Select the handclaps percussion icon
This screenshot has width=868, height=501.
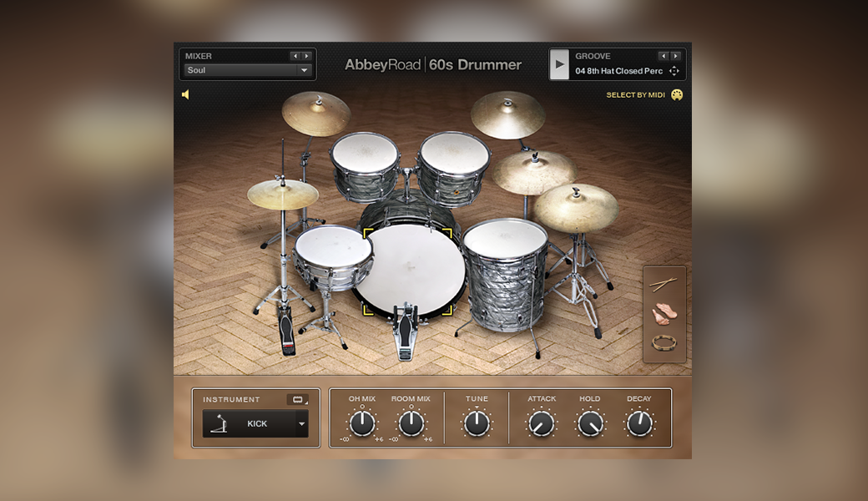tap(664, 314)
